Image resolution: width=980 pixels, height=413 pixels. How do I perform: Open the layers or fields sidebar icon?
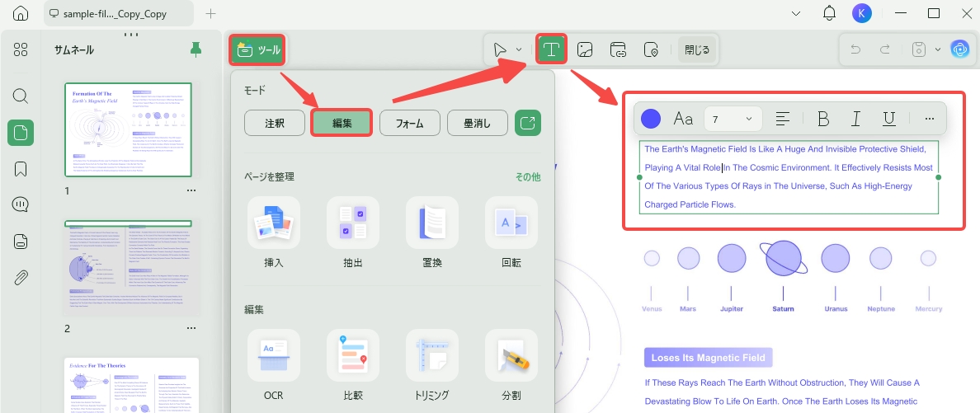point(21,242)
